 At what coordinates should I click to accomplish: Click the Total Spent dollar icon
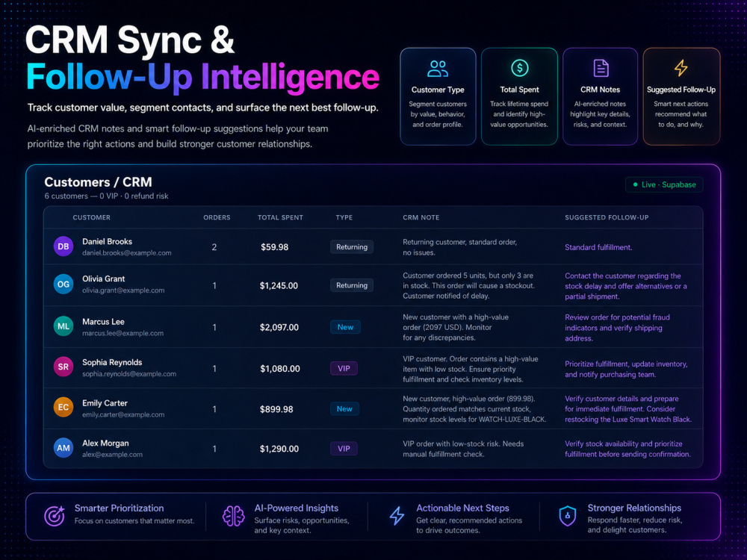pyautogui.click(x=519, y=68)
